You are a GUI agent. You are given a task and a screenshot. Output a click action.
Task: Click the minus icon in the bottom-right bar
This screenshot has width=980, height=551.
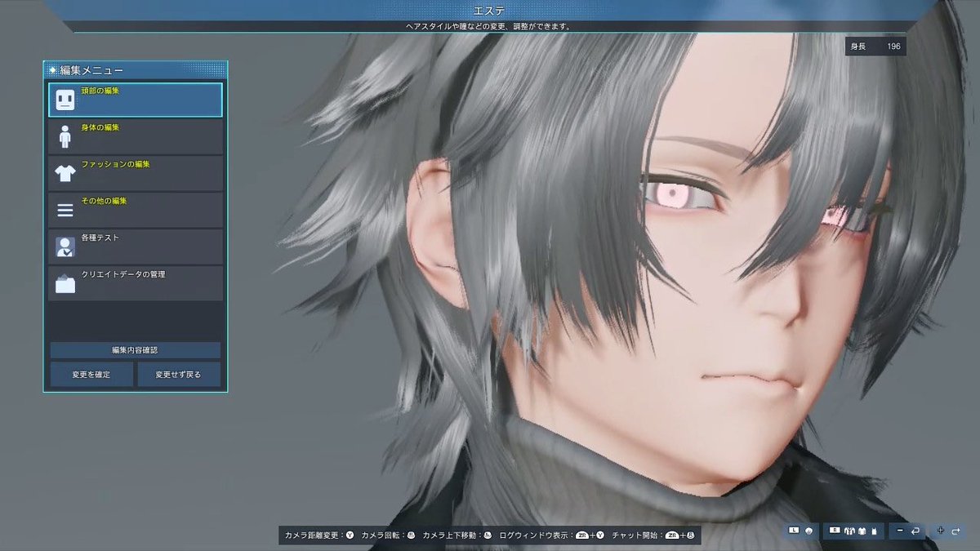[900, 531]
